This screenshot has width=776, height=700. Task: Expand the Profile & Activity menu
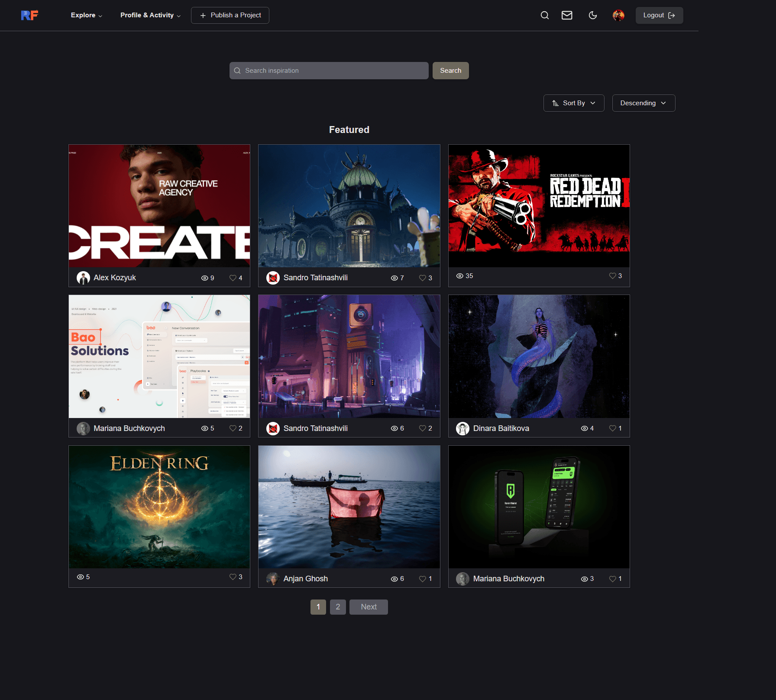[150, 15]
